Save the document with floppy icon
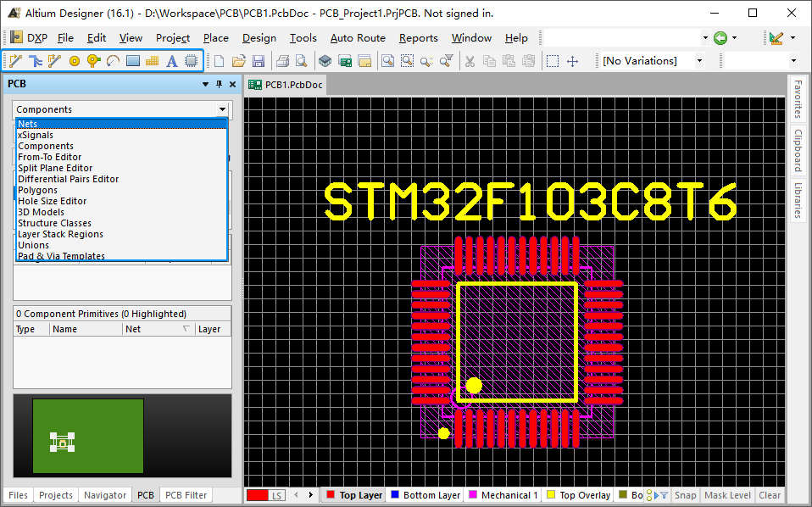The width and height of the screenshot is (812, 507). tap(259, 61)
